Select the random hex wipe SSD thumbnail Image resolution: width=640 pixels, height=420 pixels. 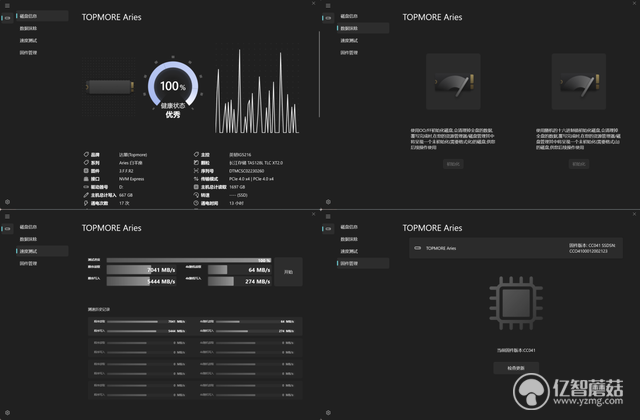point(579,82)
